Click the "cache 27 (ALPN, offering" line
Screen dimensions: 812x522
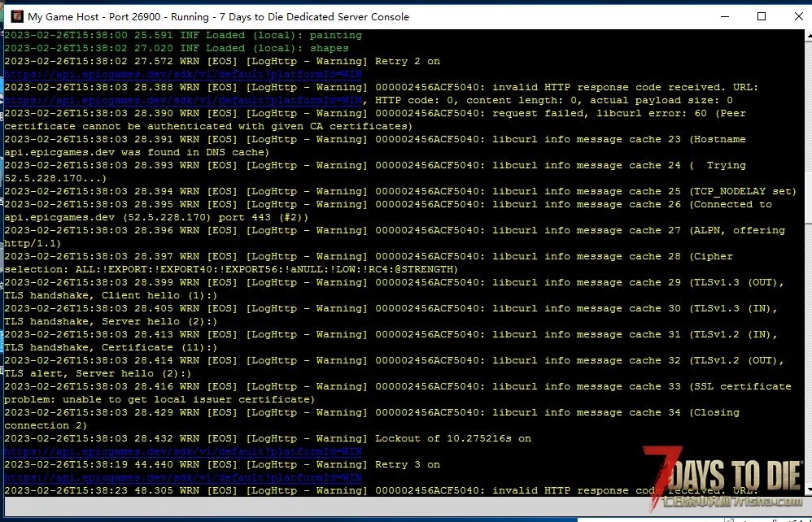pos(395,230)
